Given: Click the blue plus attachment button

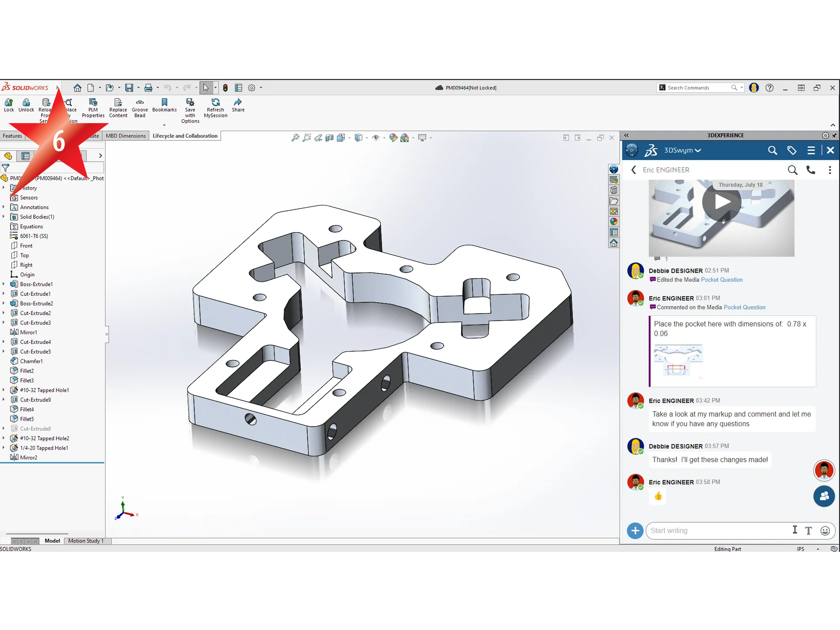Looking at the screenshot, I should click(635, 530).
